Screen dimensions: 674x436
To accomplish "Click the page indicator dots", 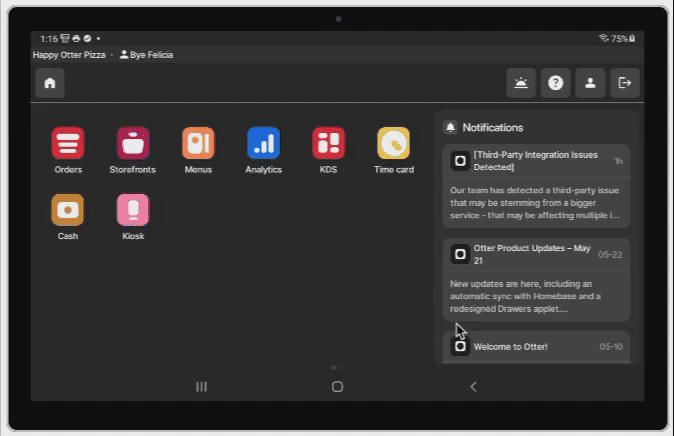I will 337,368.
